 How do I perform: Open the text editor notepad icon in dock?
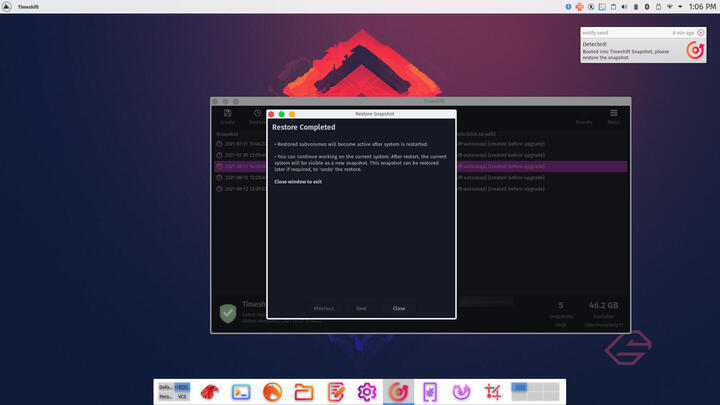pos(336,392)
